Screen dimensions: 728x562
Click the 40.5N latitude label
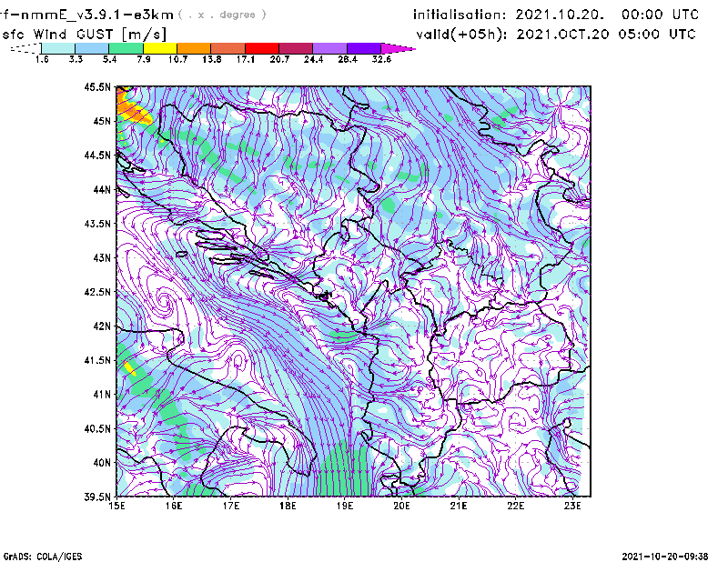pyautogui.click(x=97, y=428)
